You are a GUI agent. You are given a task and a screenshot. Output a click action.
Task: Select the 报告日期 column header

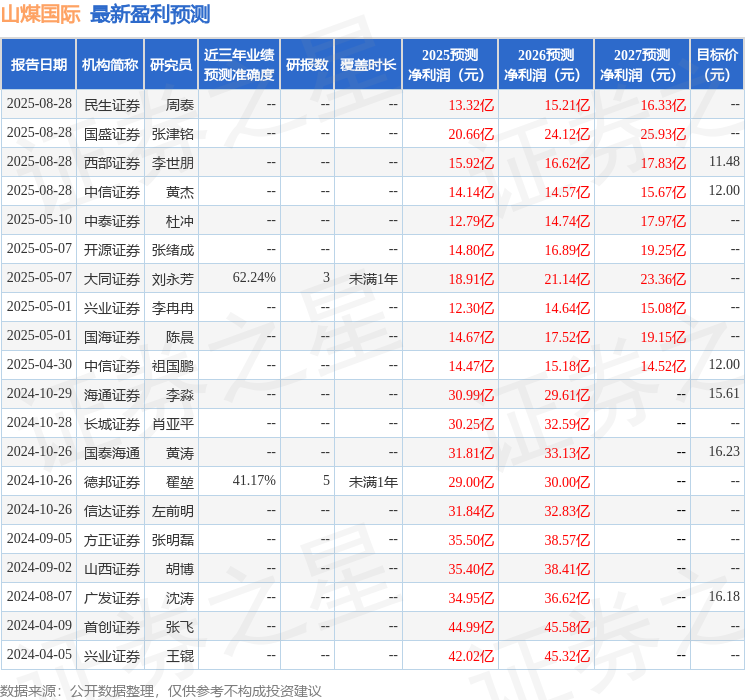pyautogui.click(x=38, y=65)
